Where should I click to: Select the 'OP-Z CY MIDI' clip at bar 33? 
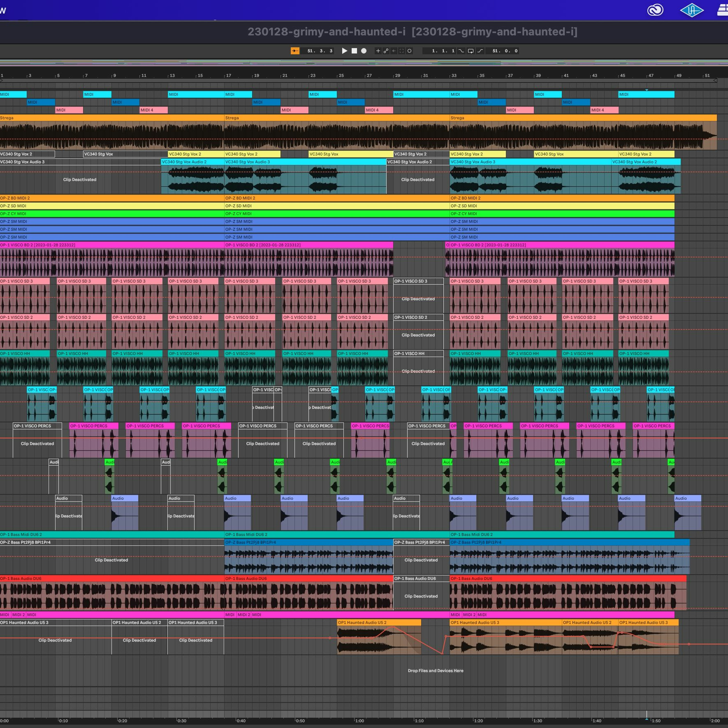click(x=562, y=214)
